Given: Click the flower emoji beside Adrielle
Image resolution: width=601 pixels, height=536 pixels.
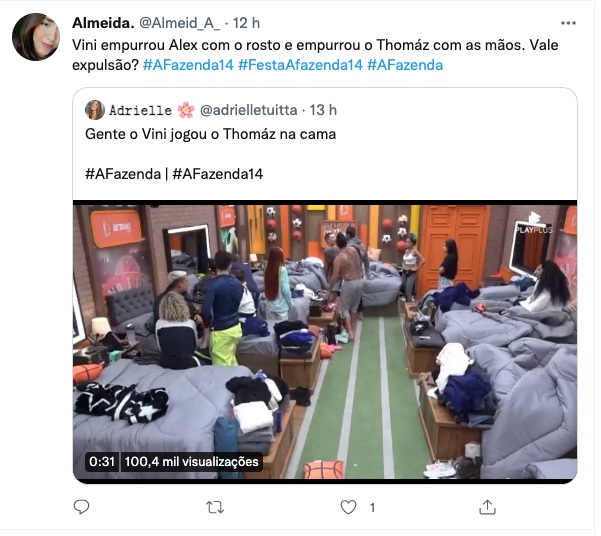Looking at the screenshot, I should 188,111.
